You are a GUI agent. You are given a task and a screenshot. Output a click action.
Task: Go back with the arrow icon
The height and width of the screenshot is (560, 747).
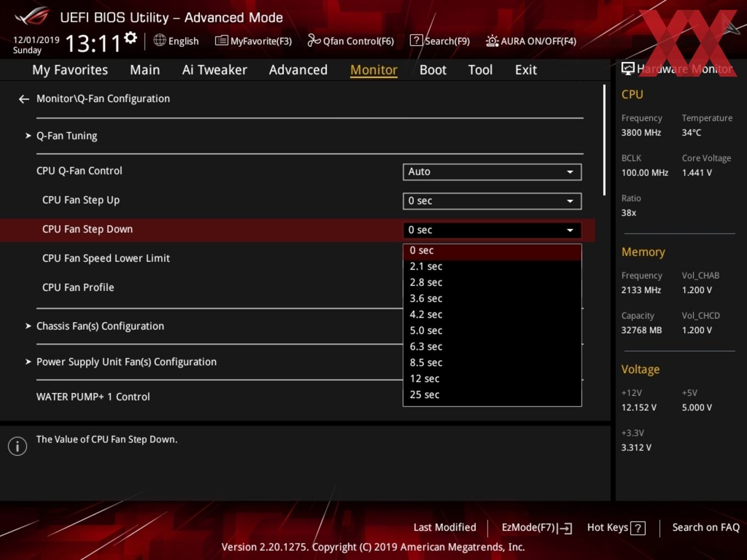[24, 99]
